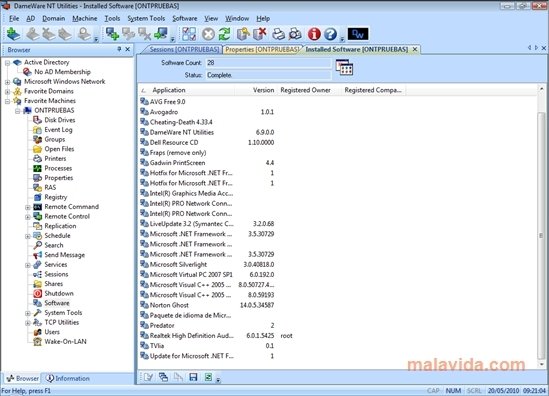The height and width of the screenshot is (396, 549).
Task: Click the blue help question mark icon
Action: pos(330,34)
